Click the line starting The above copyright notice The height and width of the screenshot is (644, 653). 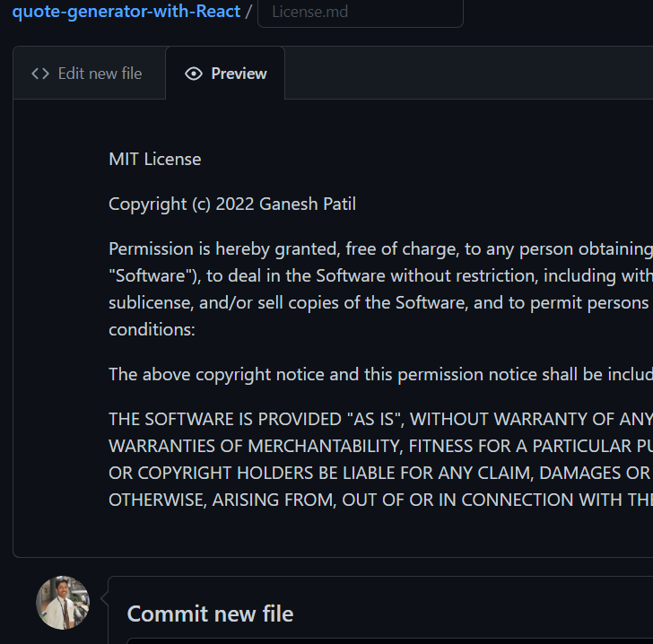pos(380,374)
